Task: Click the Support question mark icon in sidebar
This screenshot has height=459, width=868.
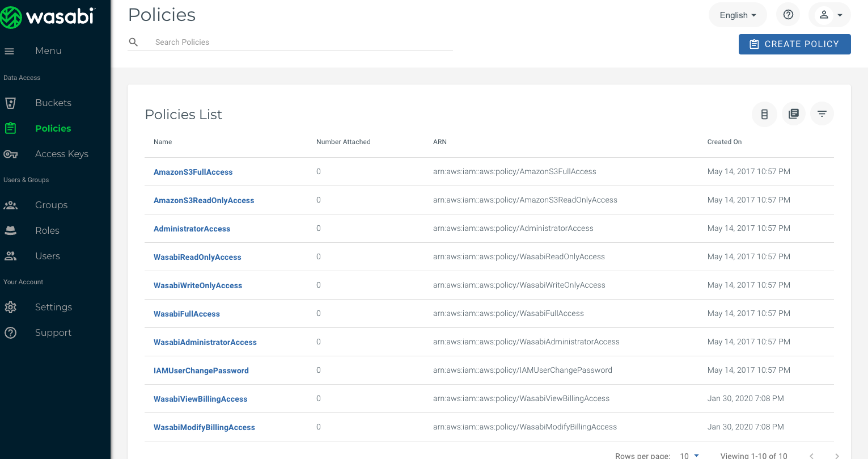Action: pos(10,332)
